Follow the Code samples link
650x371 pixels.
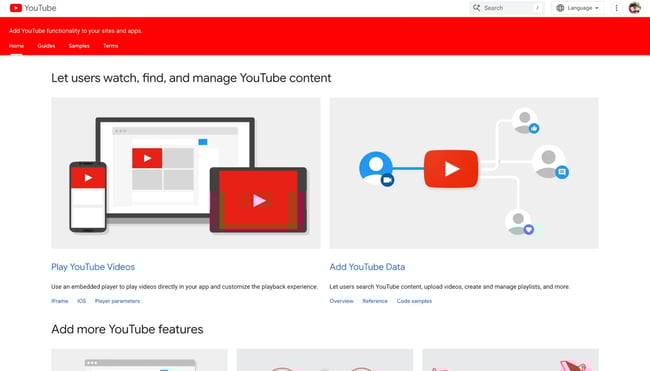coord(414,301)
